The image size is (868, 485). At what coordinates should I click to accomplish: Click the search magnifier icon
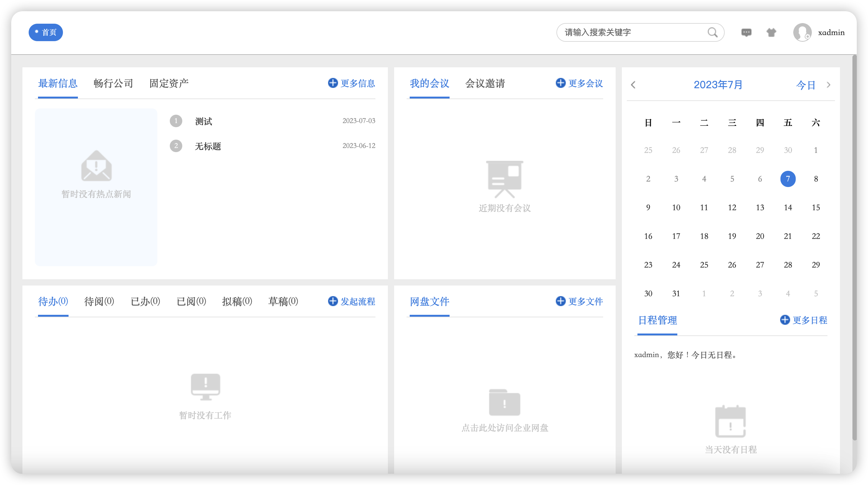(x=712, y=32)
